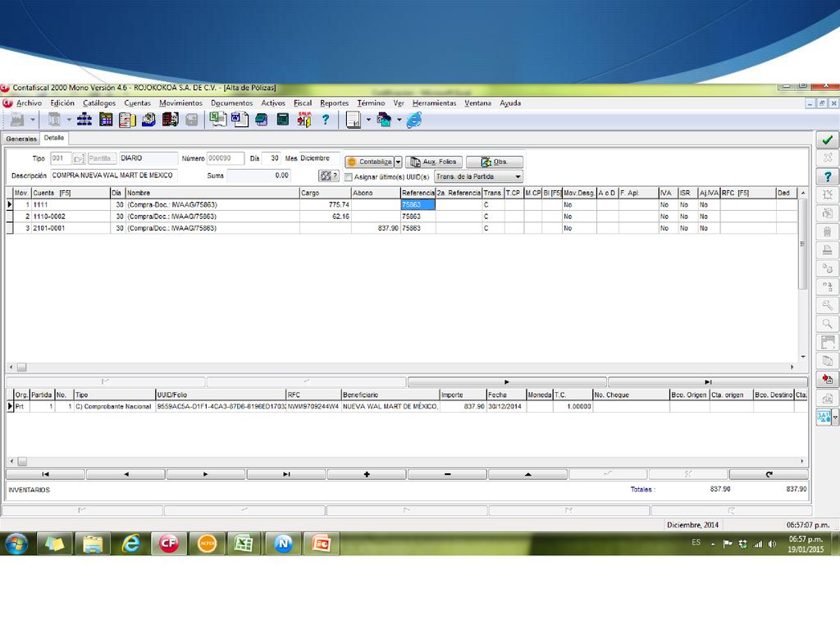Click the copy pages icon in right sidebar
Viewport: 840px width, 630px height.
click(x=827, y=361)
